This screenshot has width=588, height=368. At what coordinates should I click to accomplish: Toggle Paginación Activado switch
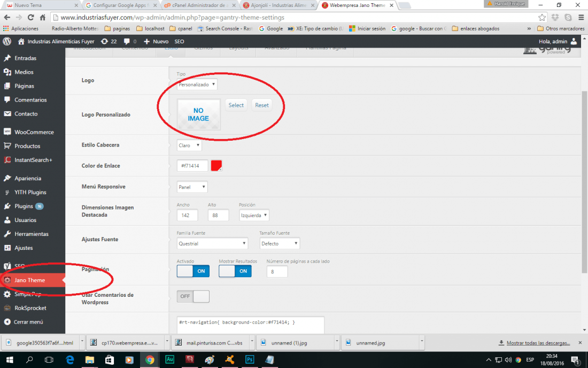193,271
